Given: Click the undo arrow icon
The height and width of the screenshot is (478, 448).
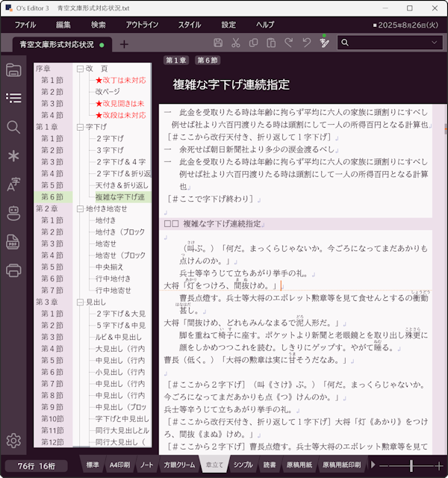Looking at the screenshot, I should 307,43.
